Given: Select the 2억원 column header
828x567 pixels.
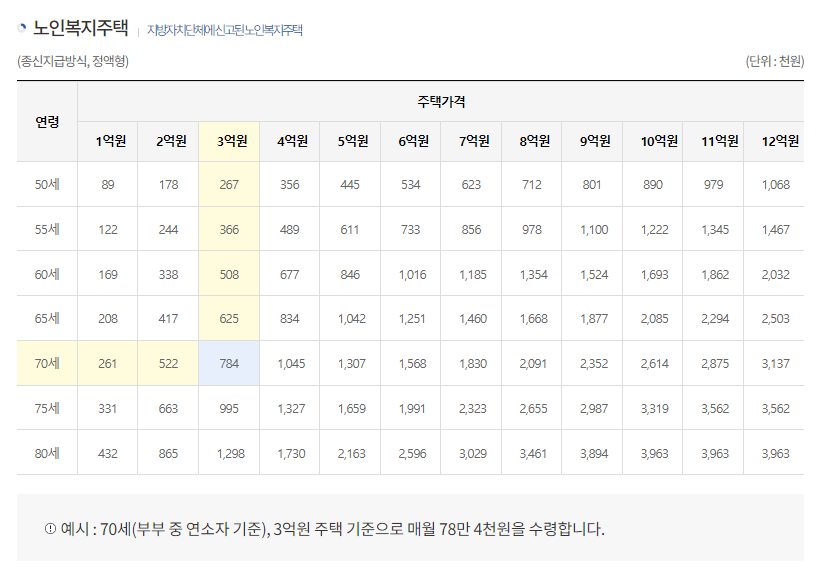Looking at the screenshot, I should (168, 141).
